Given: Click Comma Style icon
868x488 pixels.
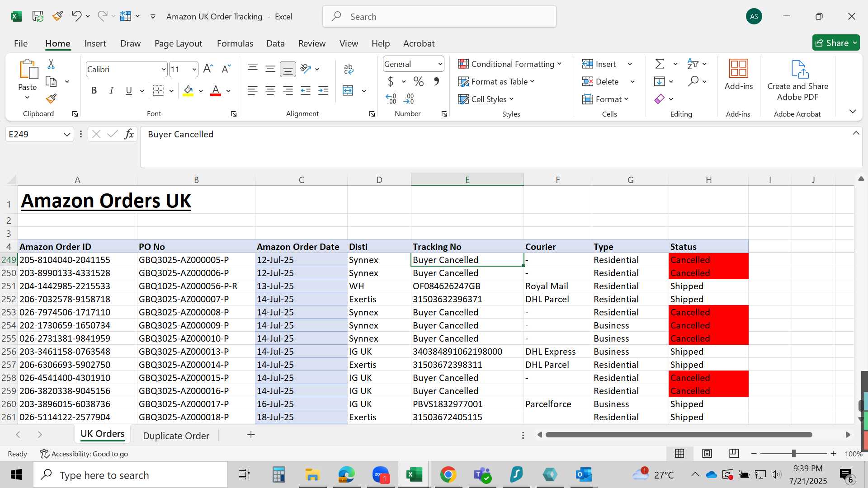Looking at the screenshot, I should point(436,82).
